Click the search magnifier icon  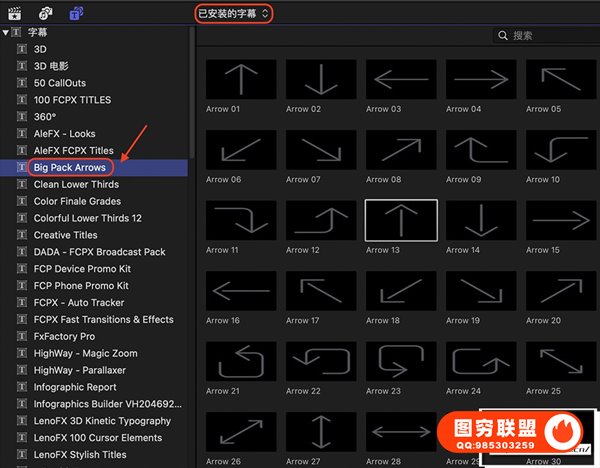tap(503, 36)
